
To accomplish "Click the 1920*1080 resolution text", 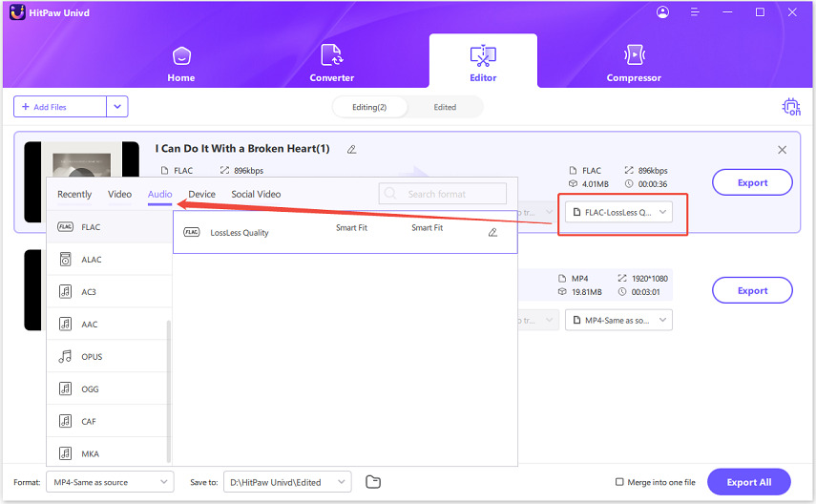I will [650, 279].
